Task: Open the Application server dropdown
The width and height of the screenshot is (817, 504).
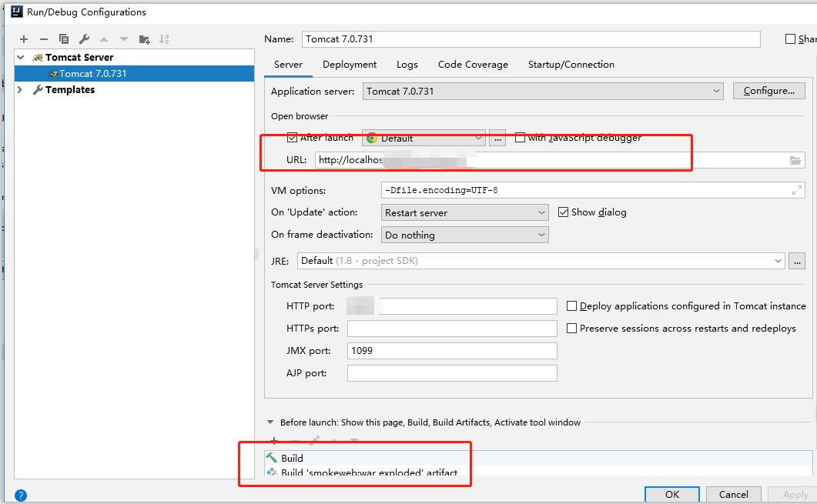Action: pos(543,91)
